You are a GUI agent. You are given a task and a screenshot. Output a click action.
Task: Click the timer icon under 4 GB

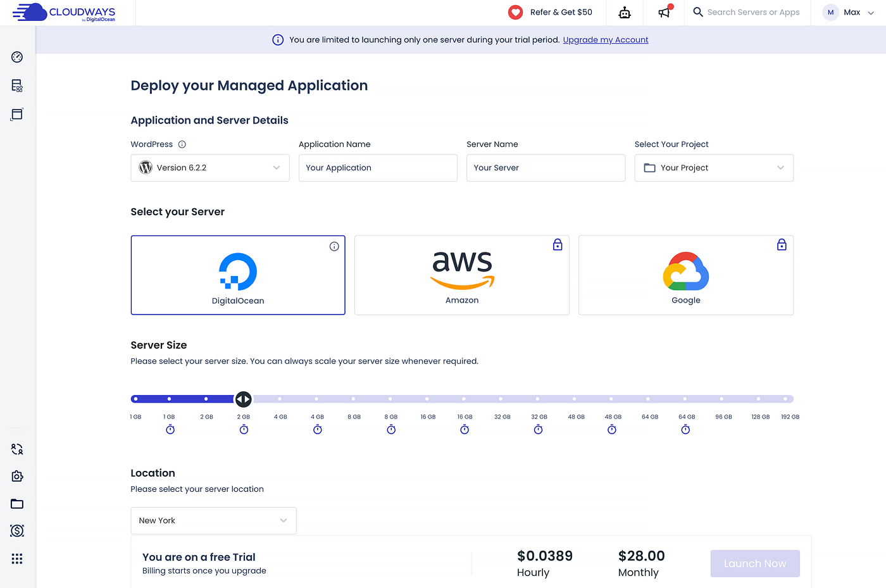318,429
